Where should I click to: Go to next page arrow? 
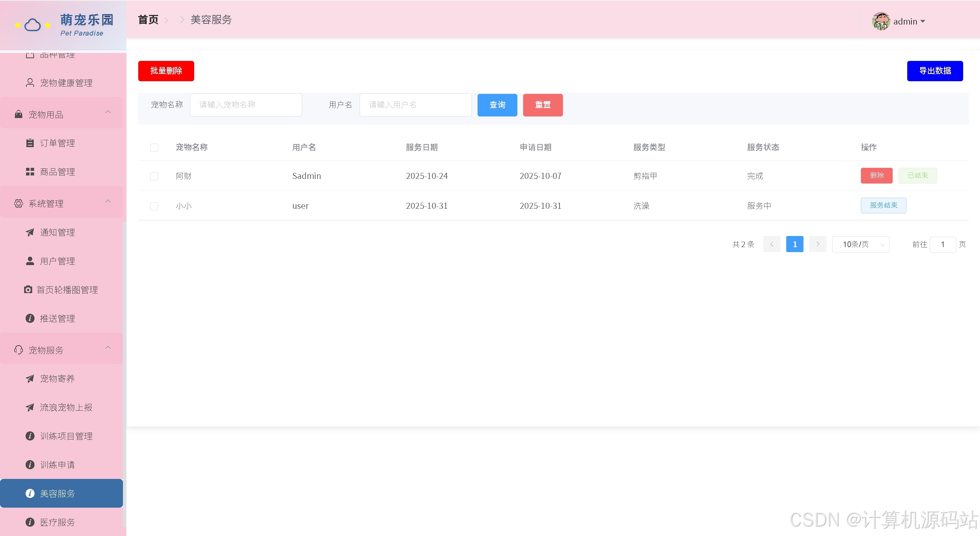pos(818,244)
